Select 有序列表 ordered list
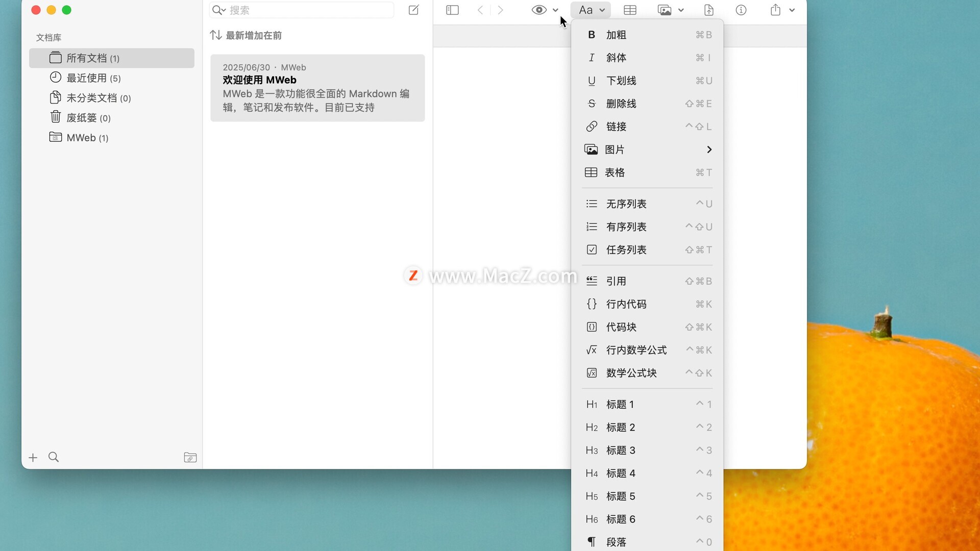980x551 pixels. click(647, 227)
